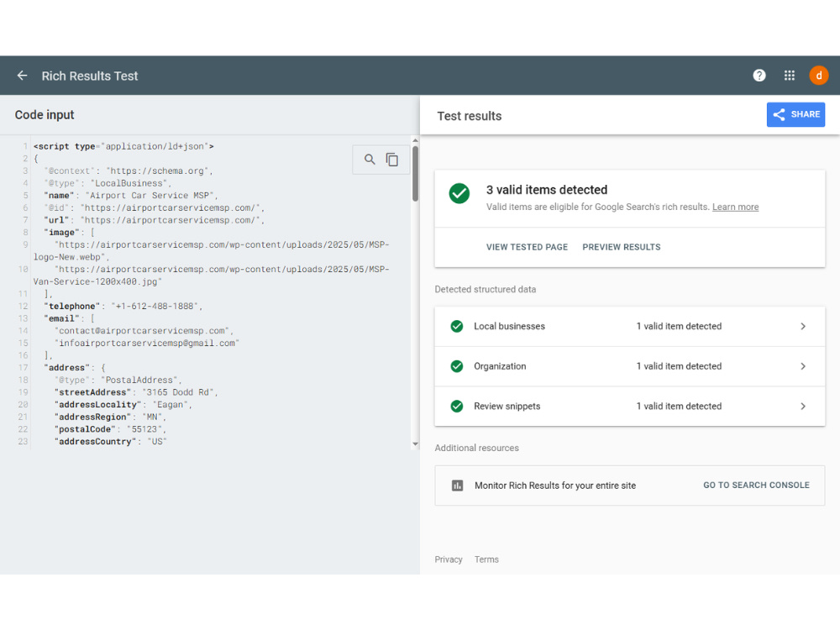Click the search icon in code editor
840x630 pixels.
[370, 159]
